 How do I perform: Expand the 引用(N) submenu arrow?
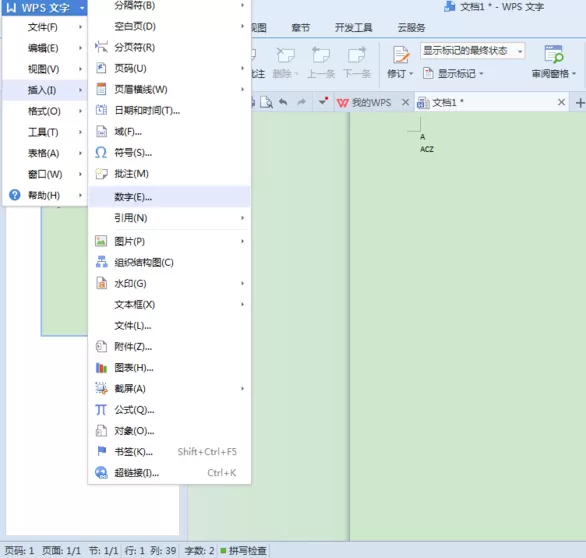(243, 218)
